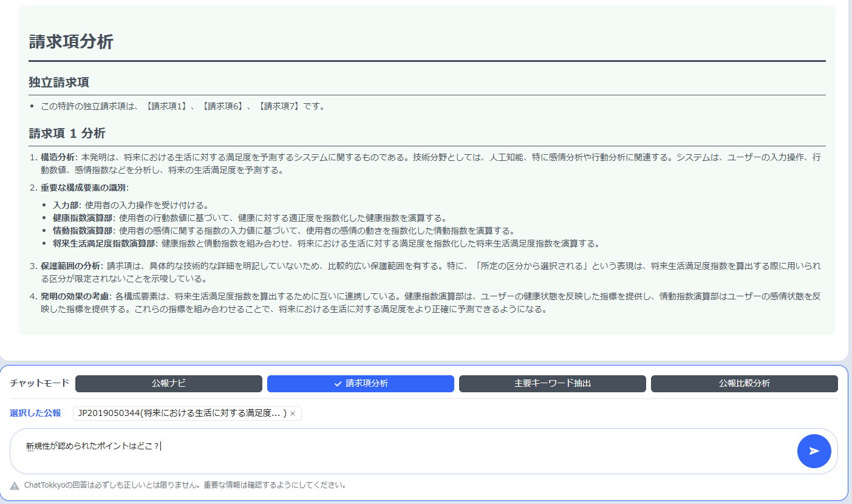Switch to 公報ナビ chat mode
Viewport: 852px width, 504px height.
[168, 383]
